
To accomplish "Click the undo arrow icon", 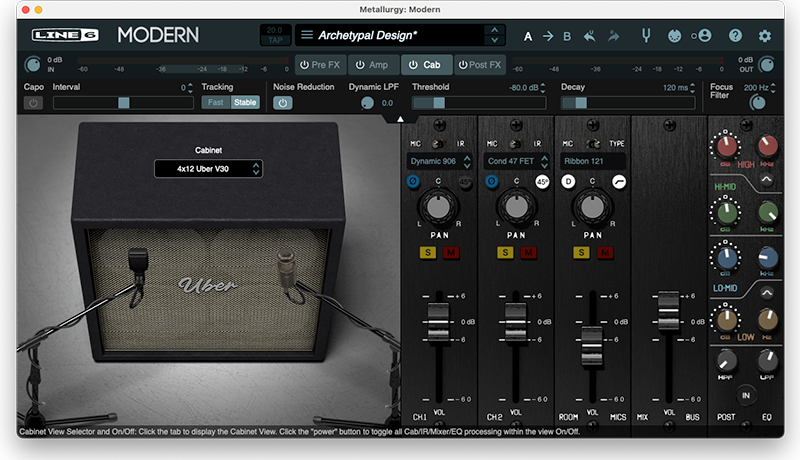I will [x=589, y=36].
